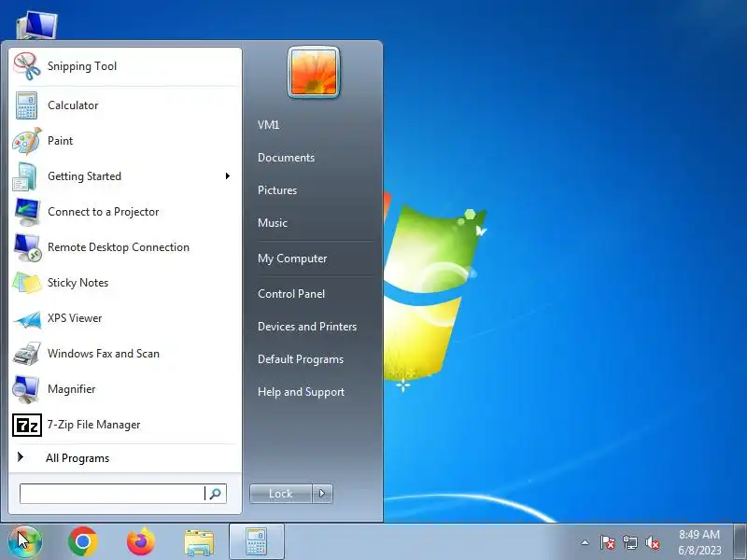The width and height of the screenshot is (747, 560).
Task: Open shutdown options arrow next to Lock
Action: (322, 494)
